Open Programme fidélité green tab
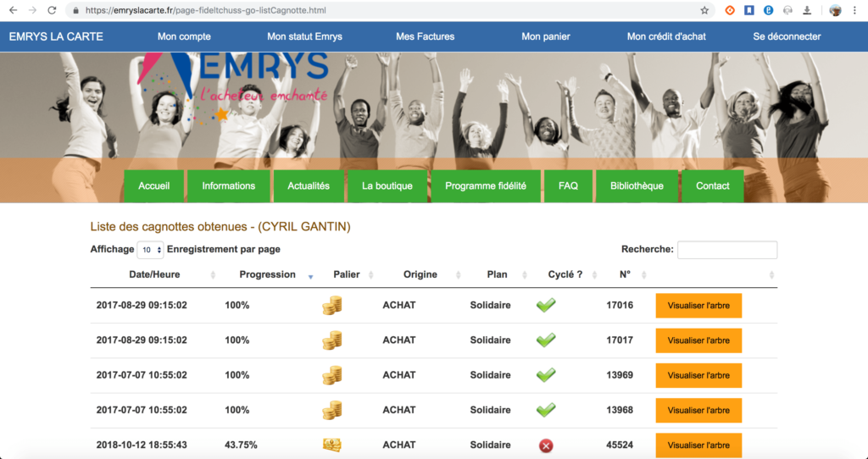The height and width of the screenshot is (459, 868). click(486, 185)
